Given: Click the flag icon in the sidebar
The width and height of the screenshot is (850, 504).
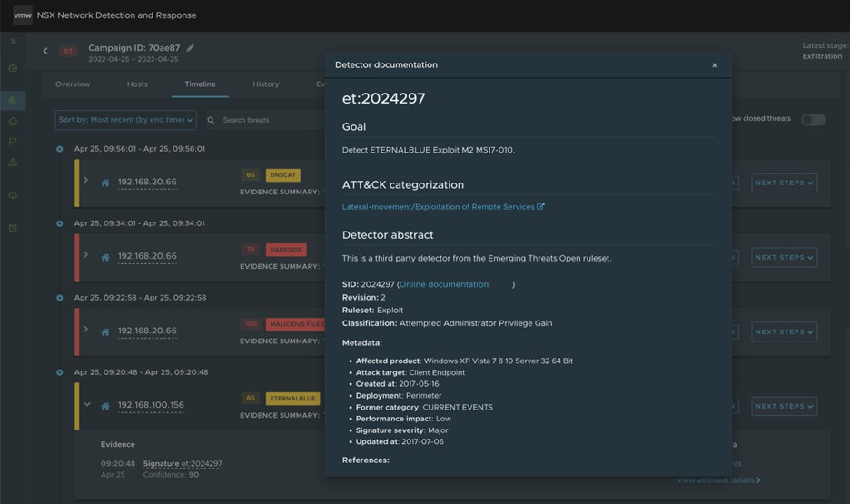Looking at the screenshot, I should click(13, 142).
